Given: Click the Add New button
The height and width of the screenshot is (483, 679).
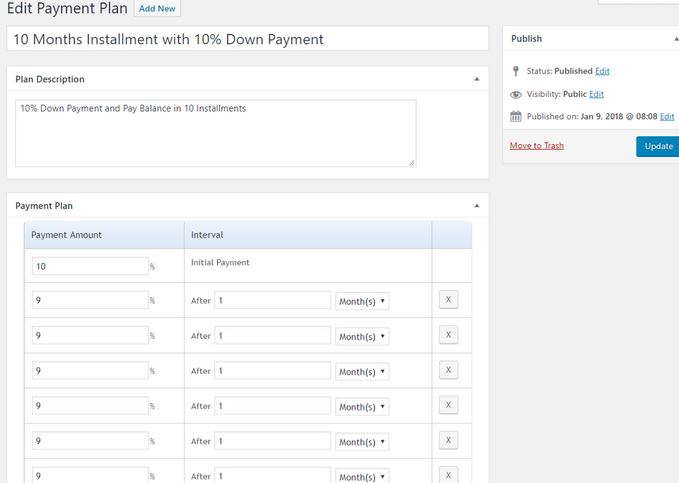Looking at the screenshot, I should click(159, 8).
